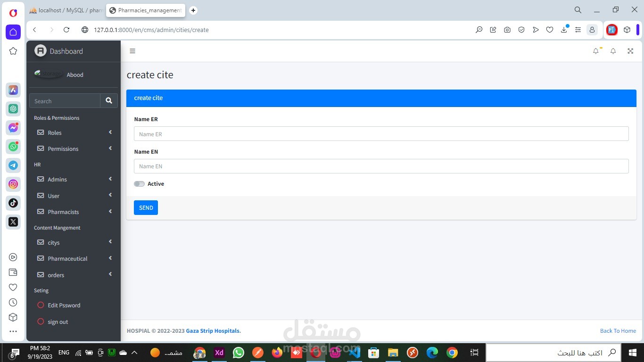Select the sign out menu item
Viewport: 644px width, 362px height.
click(x=74, y=322)
